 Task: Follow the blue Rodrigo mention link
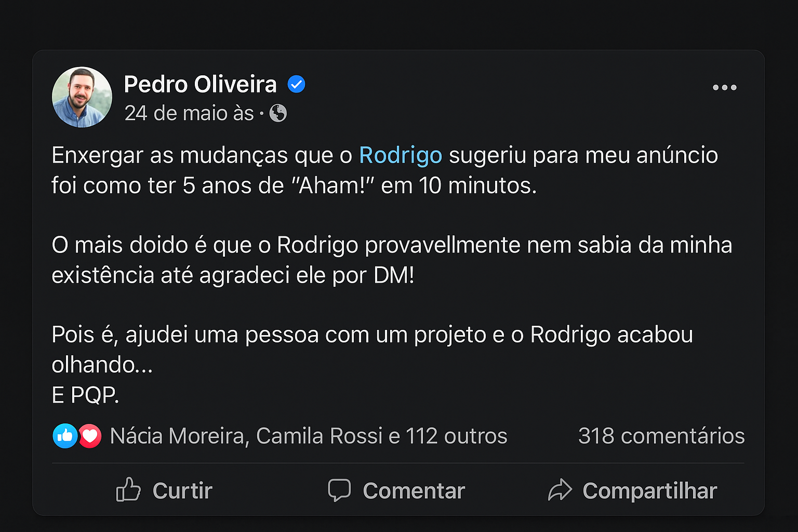tap(401, 155)
